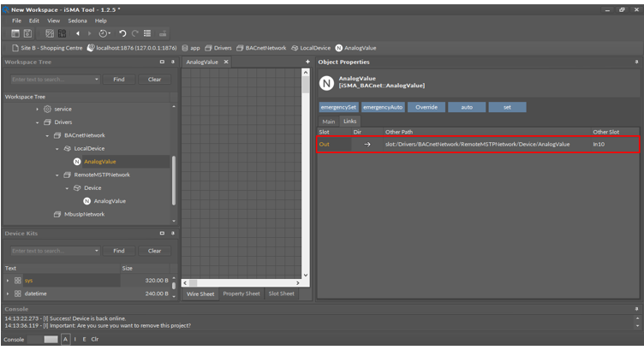Viewport: 644px width, 350px height.
Task: Click the Drivers breadcrumb in path bar
Action: (x=218, y=48)
